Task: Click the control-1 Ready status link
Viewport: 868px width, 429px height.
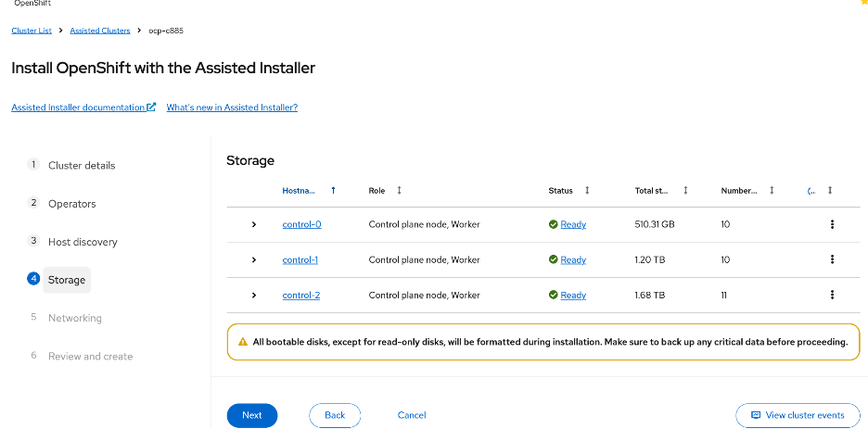Action: 573,259
